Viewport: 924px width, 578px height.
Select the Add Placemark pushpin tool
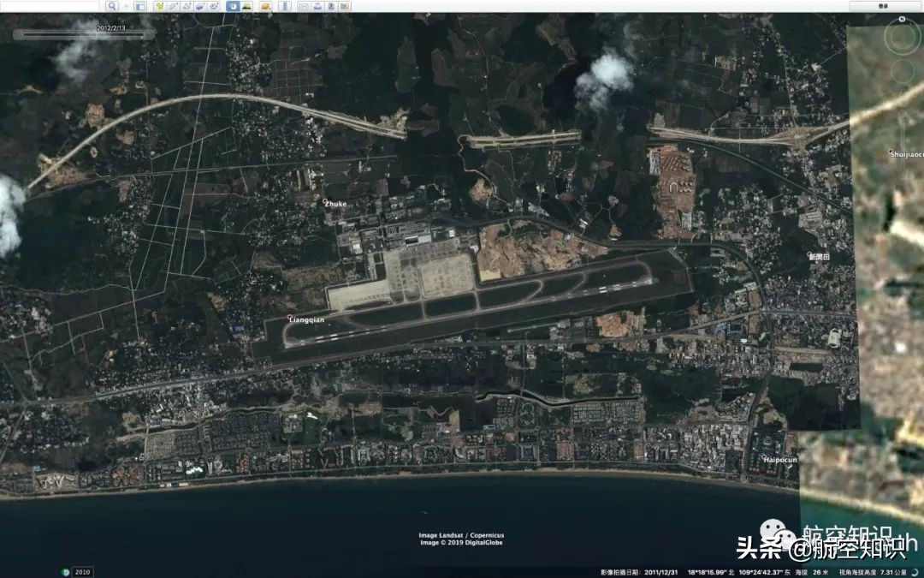point(159,6)
